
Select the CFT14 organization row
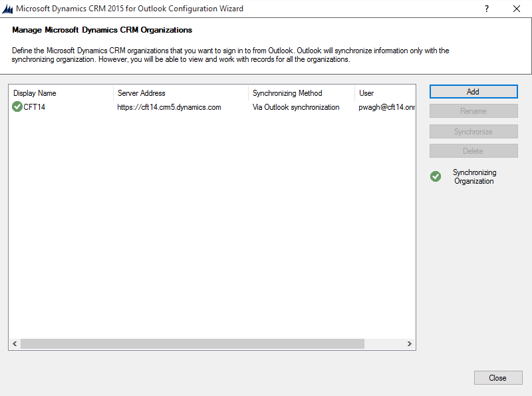(x=213, y=107)
